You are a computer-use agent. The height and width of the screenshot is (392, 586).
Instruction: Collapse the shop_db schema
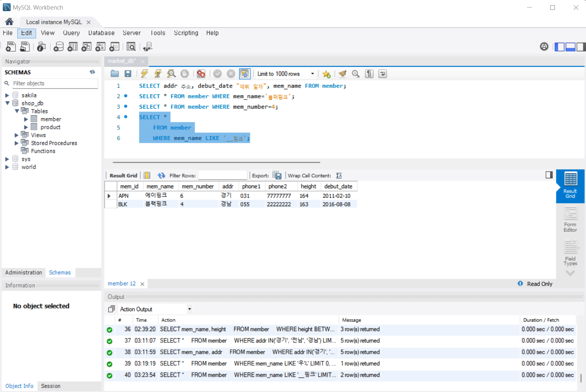point(7,103)
